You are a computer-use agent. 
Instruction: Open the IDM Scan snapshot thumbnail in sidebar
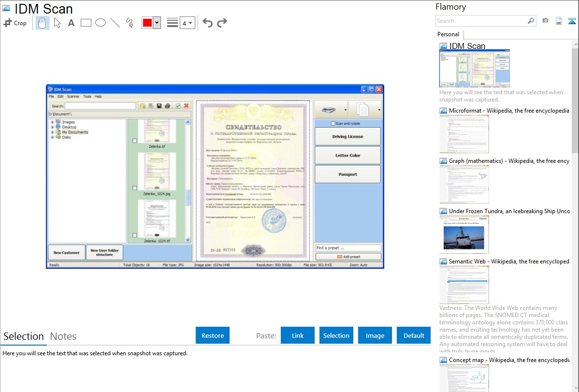[x=475, y=69]
